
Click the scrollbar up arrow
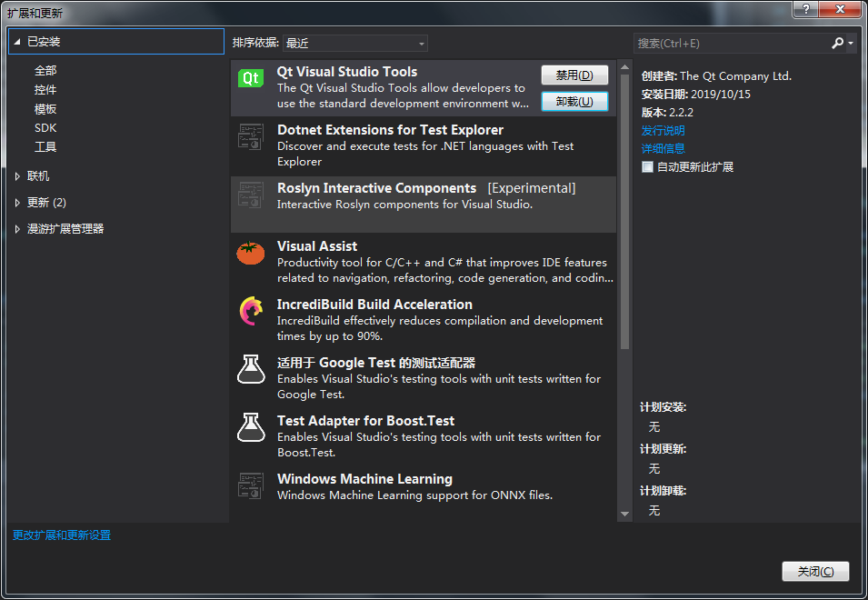(x=625, y=67)
